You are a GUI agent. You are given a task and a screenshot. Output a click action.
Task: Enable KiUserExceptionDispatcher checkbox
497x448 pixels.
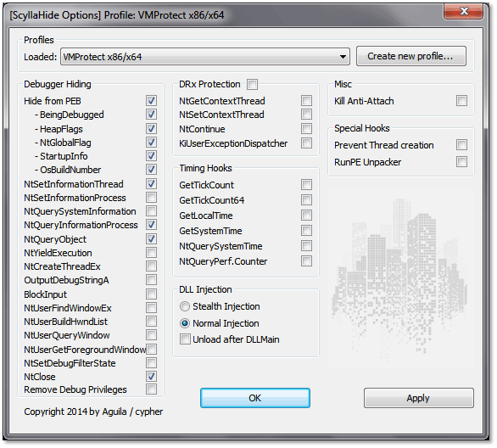[306, 143]
